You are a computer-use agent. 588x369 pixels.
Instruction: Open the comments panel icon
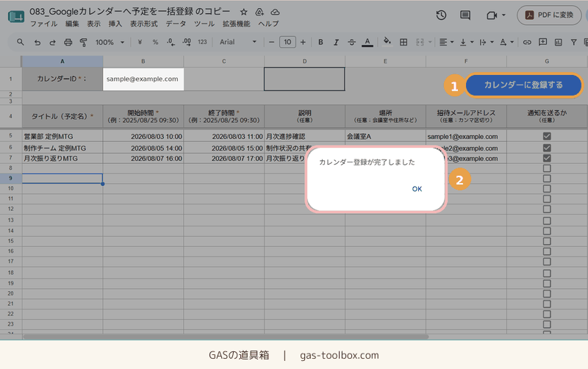click(465, 15)
